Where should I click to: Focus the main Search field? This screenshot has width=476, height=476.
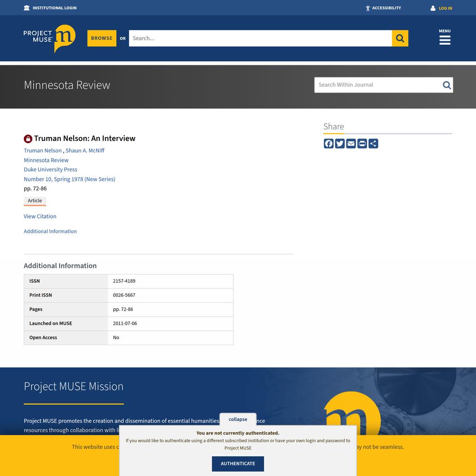[x=260, y=38]
